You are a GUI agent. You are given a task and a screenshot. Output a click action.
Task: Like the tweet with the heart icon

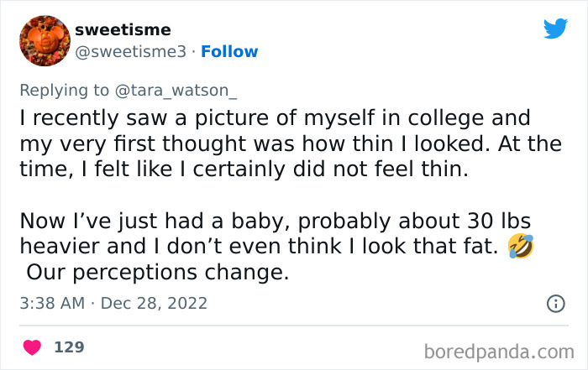pyautogui.click(x=31, y=347)
